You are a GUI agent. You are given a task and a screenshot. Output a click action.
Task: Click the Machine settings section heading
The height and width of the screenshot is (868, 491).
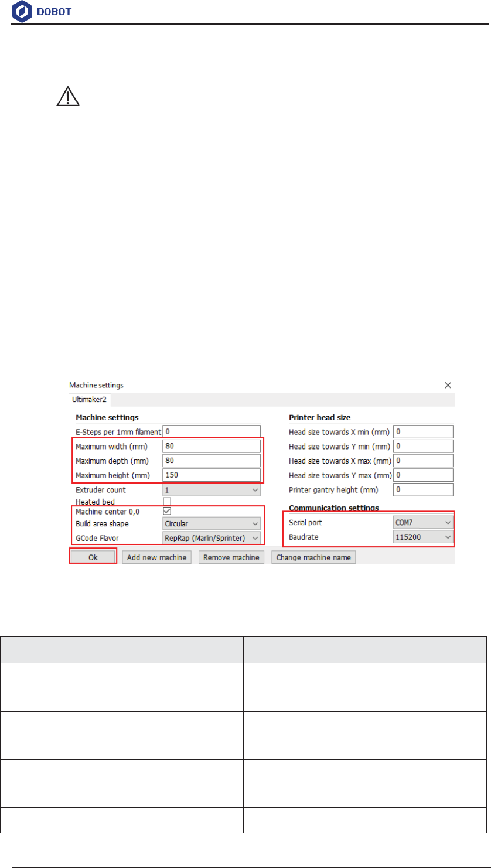[x=107, y=417]
